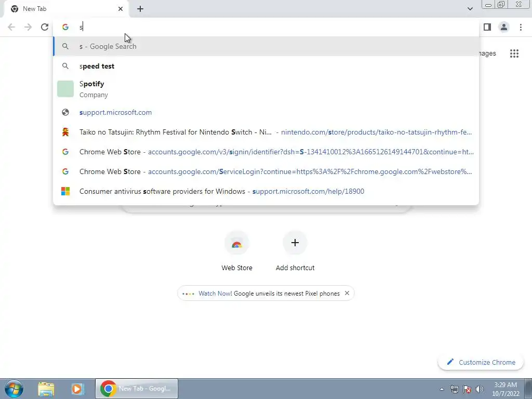This screenshot has width=532, height=399.
Task: Open the side panel icon
Action: (487, 27)
